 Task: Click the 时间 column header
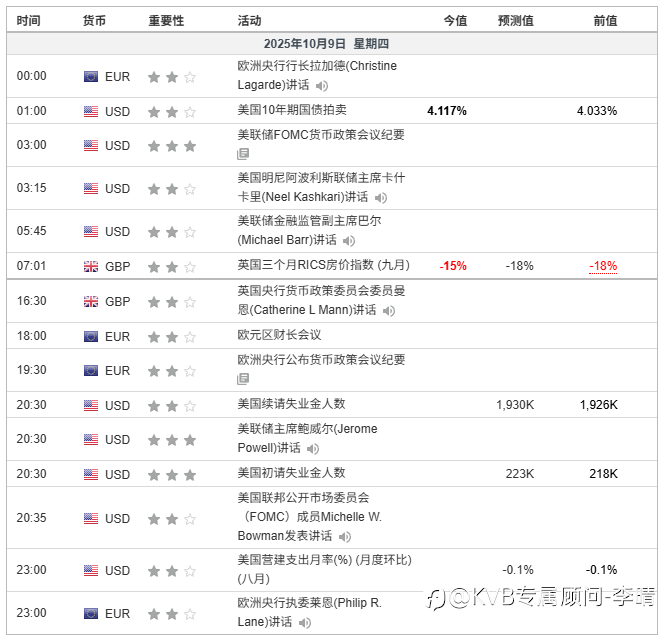28,20
